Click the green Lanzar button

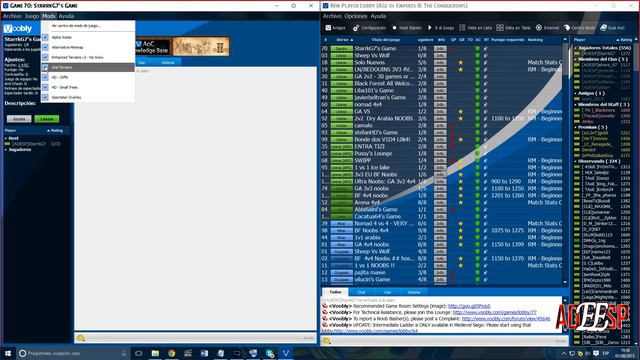[x=47, y=119]
